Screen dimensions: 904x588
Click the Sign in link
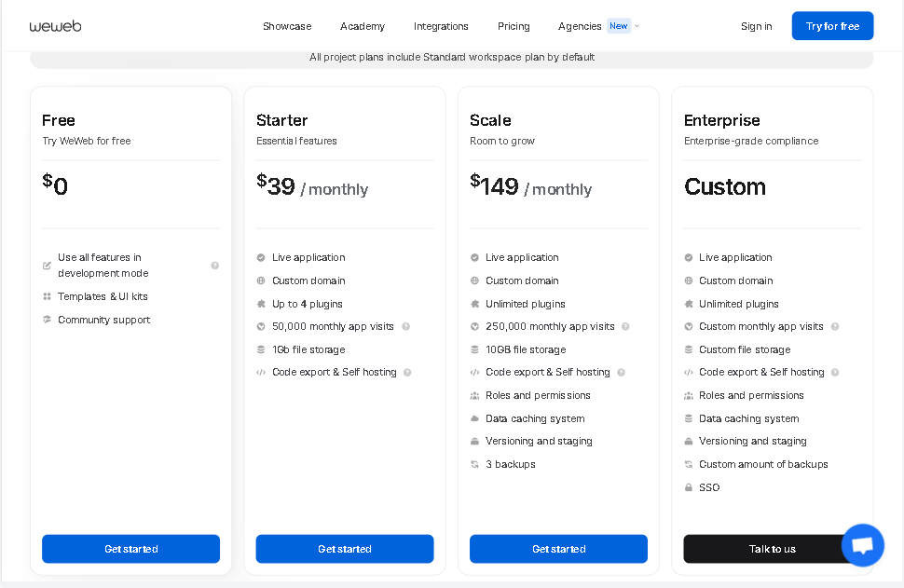(757, 26)
